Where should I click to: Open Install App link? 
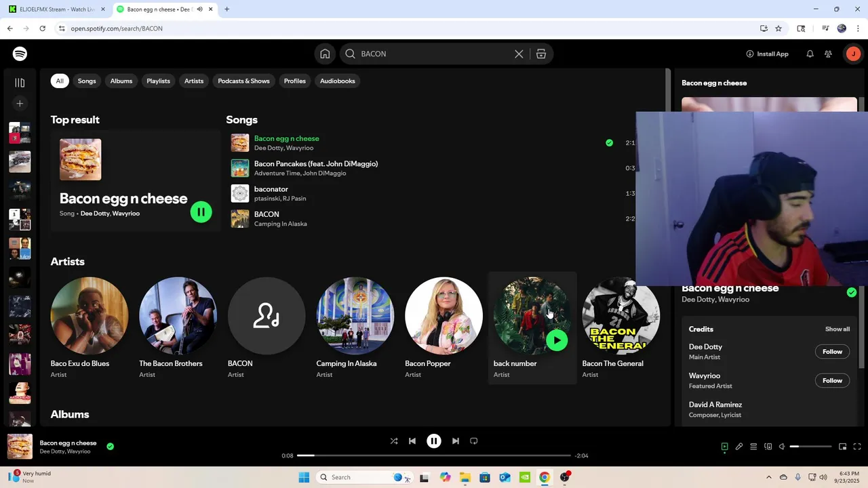click(767, 54)
